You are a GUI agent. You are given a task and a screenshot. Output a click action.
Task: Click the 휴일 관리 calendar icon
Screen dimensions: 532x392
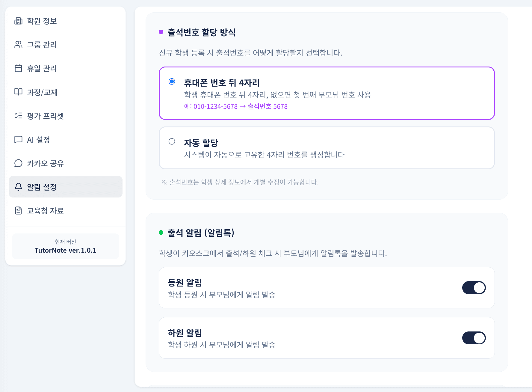tap(18, 68)
